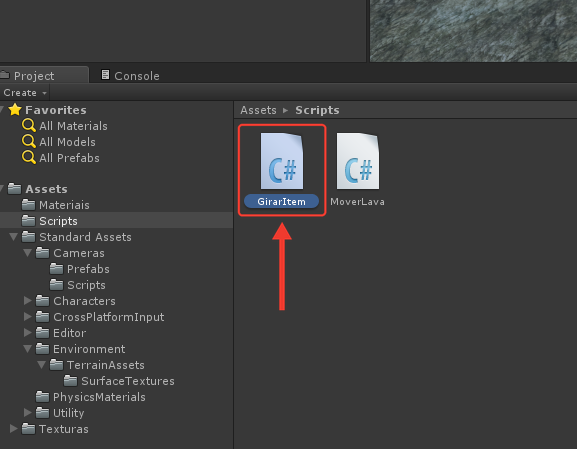577x449 pixels.
Task: Click the All Models search icon
Action: click(29, 142)
